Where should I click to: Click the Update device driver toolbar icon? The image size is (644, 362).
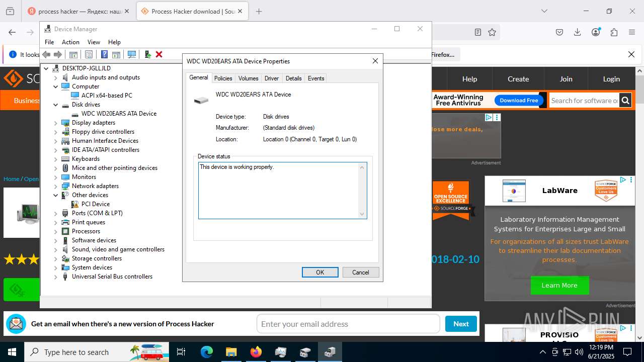click(147, 54)
